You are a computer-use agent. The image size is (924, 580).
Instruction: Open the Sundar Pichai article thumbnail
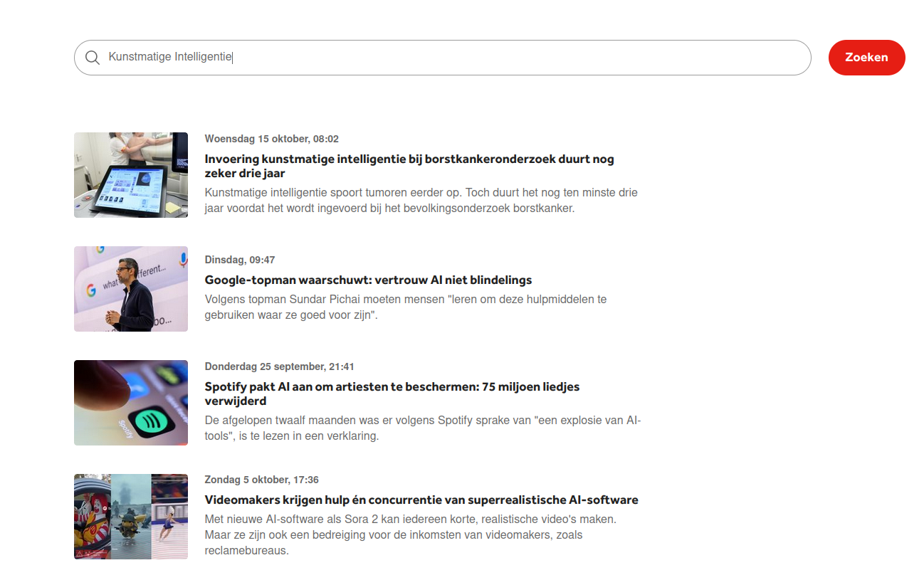[x=131, y=289]
